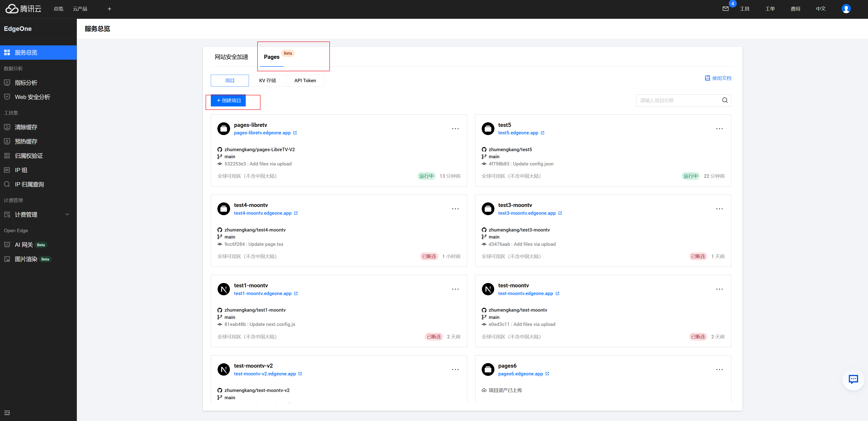Open more options for test1-moontv

coord(455,289)
